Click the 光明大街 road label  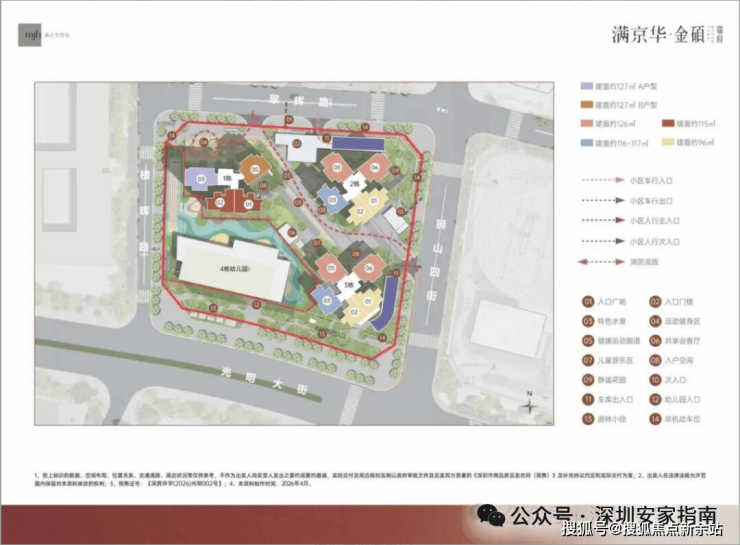pyautogui.click(x=264, y=380)
